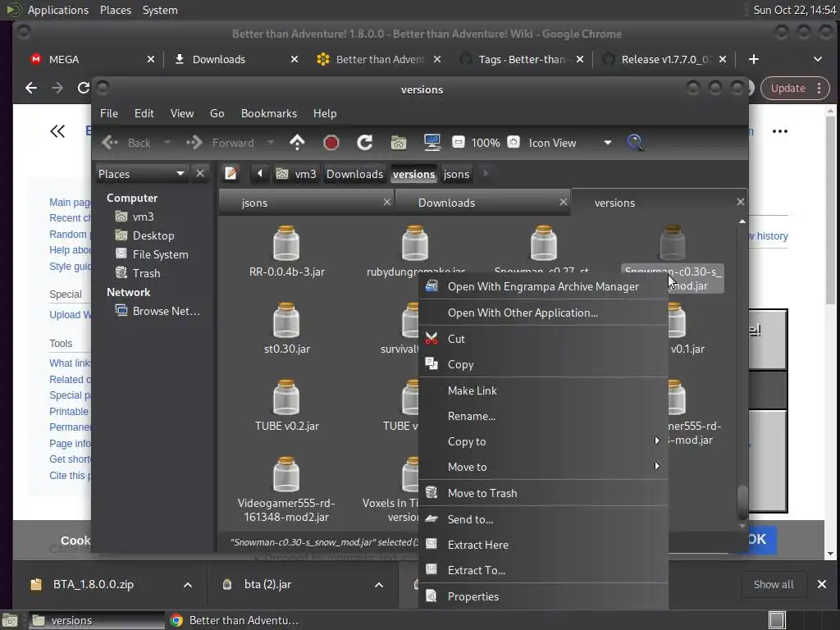Open the Bookmarks menu
This screenshot has width=840, height=630.
pyautogui.click(x=269, y=113)
